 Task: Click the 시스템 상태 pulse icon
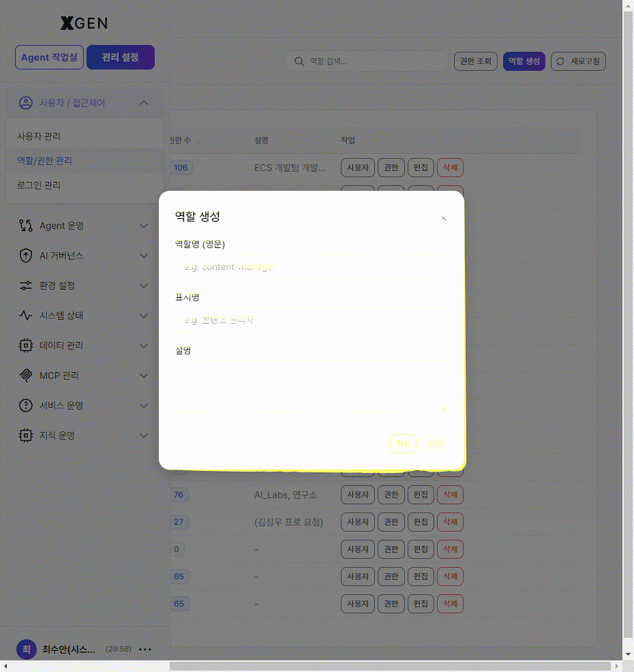pos(26,316)
